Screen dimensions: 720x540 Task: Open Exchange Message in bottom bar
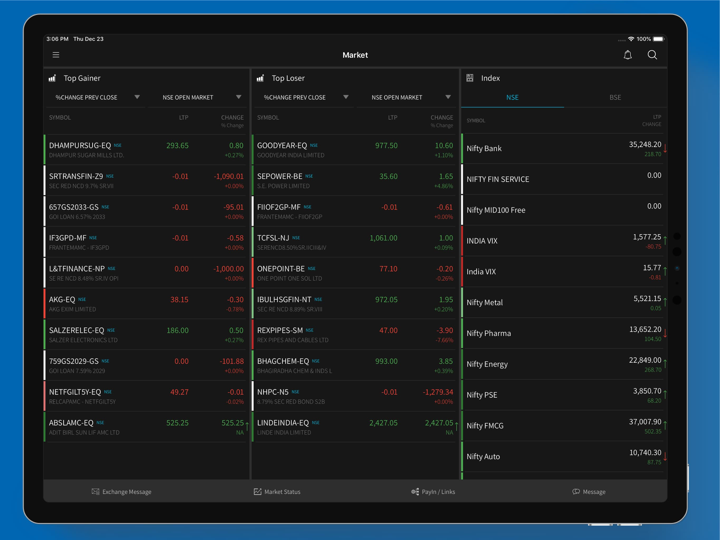(121, 492)
